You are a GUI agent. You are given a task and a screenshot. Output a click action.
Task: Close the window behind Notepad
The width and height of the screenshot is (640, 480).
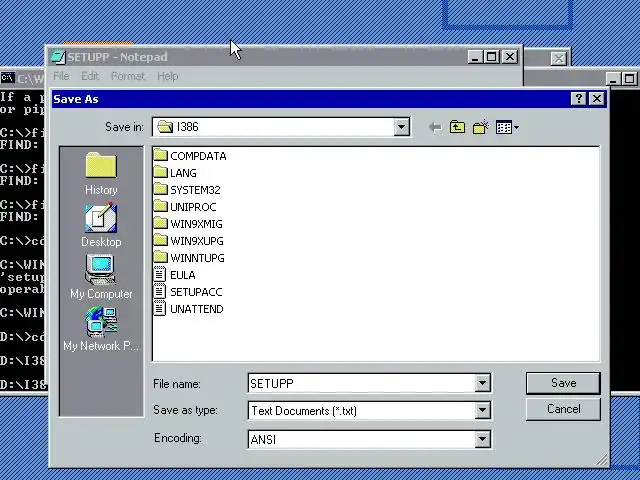[x=559, y=59]
